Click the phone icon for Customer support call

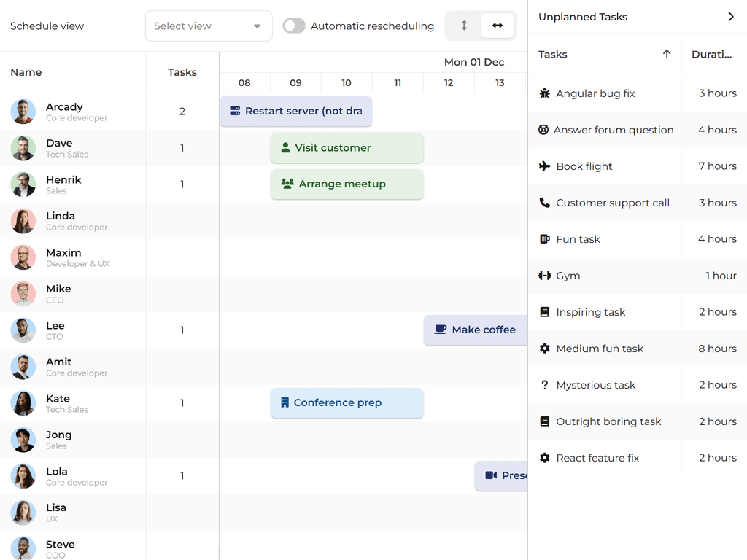click(x=544, y=203)
